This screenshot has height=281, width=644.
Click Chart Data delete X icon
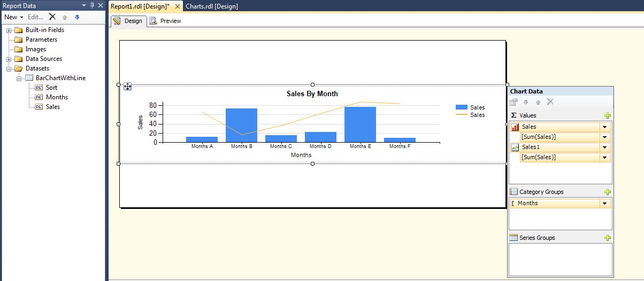[550, 102]
